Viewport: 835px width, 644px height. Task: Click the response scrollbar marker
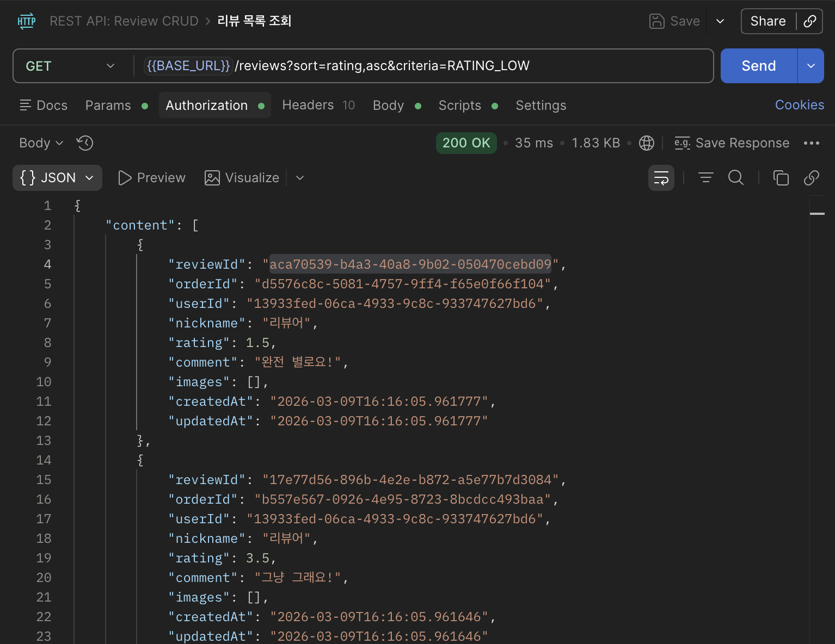point(817,214)
